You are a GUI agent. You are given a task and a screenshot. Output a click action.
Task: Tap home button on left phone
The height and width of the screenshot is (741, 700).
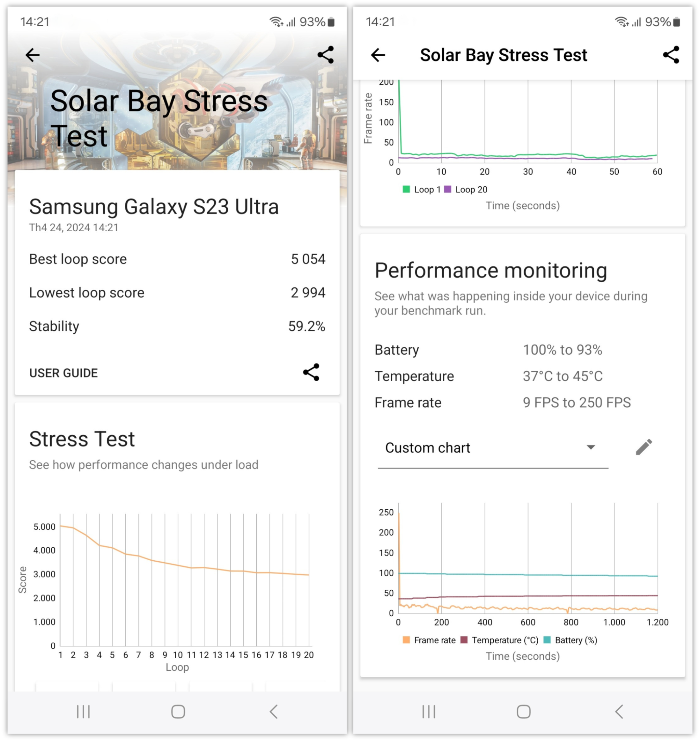[178, 712]
